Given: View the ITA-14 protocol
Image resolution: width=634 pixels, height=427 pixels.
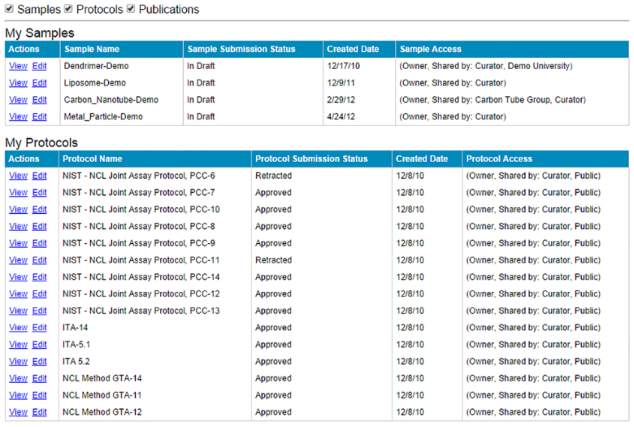Looking at the screenshot, I should 17,328.
